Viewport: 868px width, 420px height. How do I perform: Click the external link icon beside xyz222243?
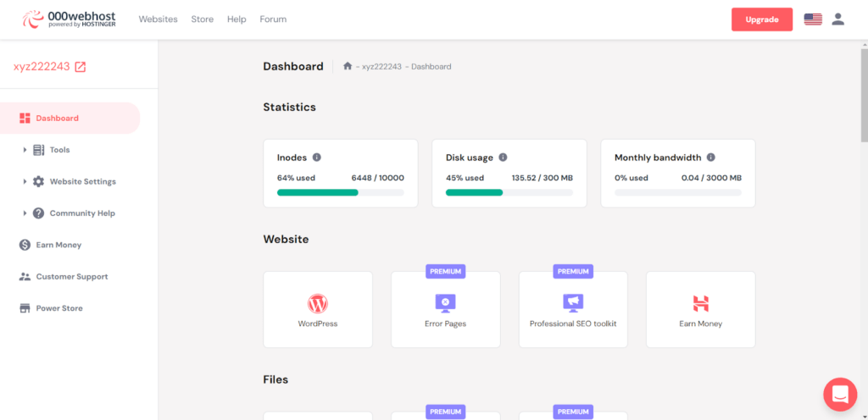[x=81, y=67]
